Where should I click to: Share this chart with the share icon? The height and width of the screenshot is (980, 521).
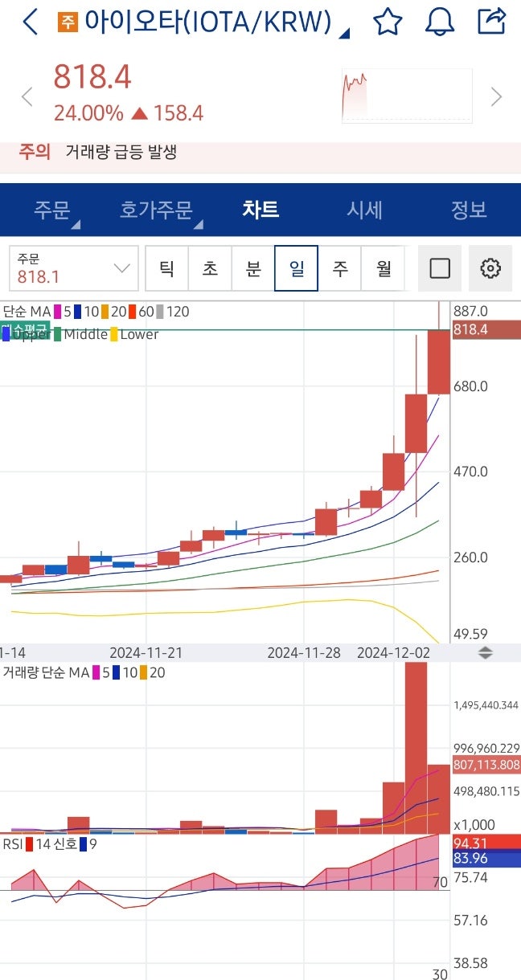tap(492, 21)
